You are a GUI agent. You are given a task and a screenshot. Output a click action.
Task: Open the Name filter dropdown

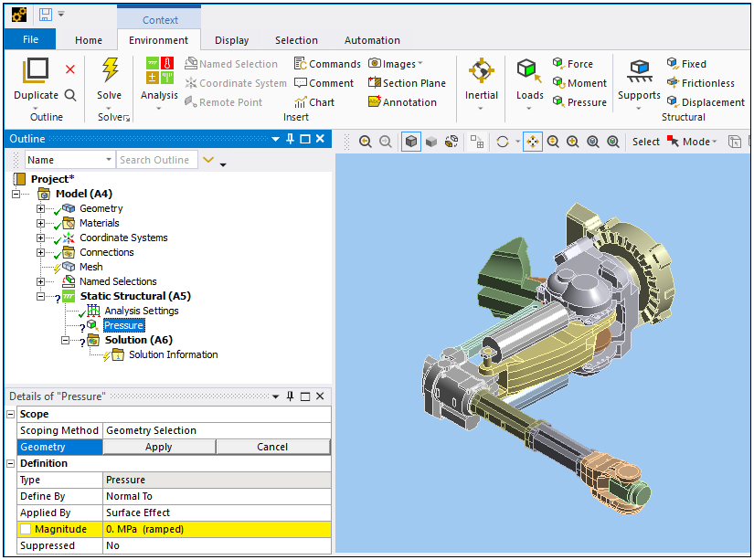pos(109,160)
